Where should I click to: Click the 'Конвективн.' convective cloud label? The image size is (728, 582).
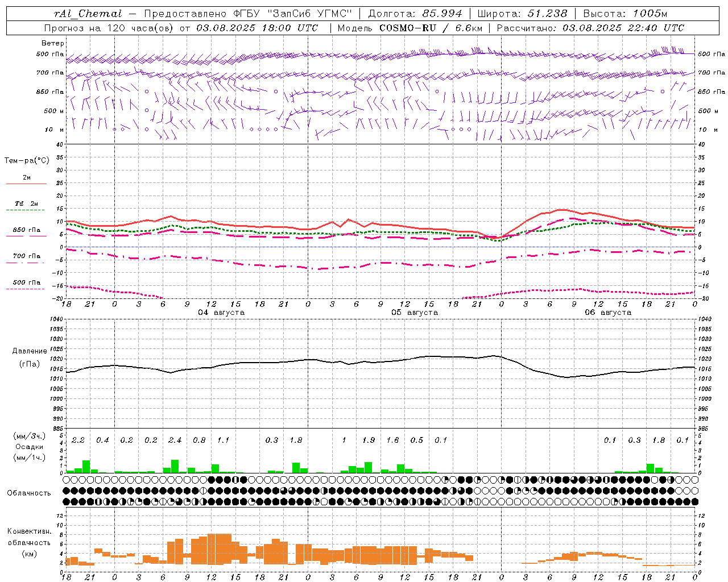click(x=29, y=531)
